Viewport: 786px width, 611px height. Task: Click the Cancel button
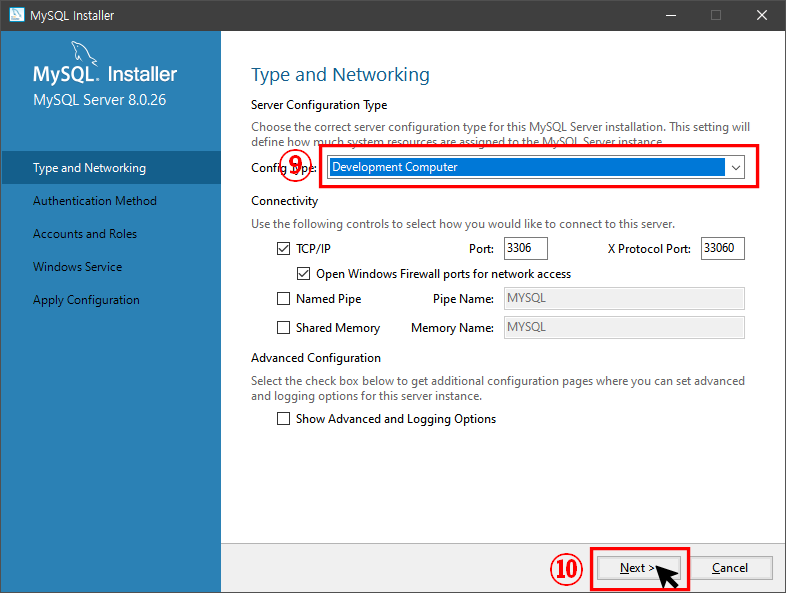[730, 568]
